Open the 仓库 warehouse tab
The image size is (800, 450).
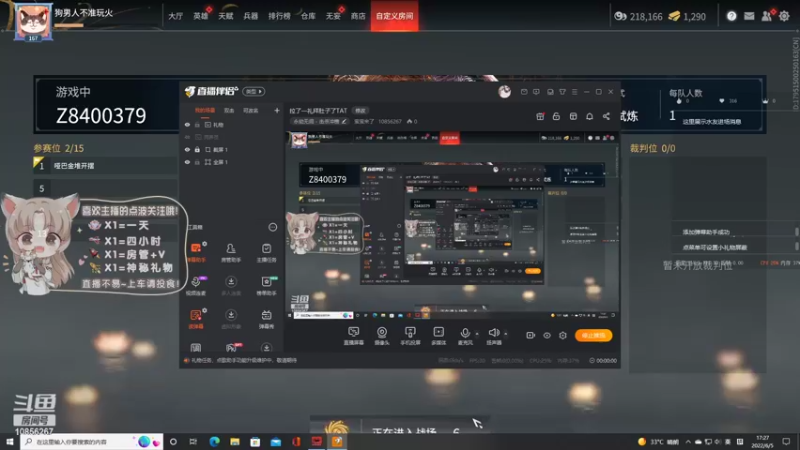click(308, 16)
